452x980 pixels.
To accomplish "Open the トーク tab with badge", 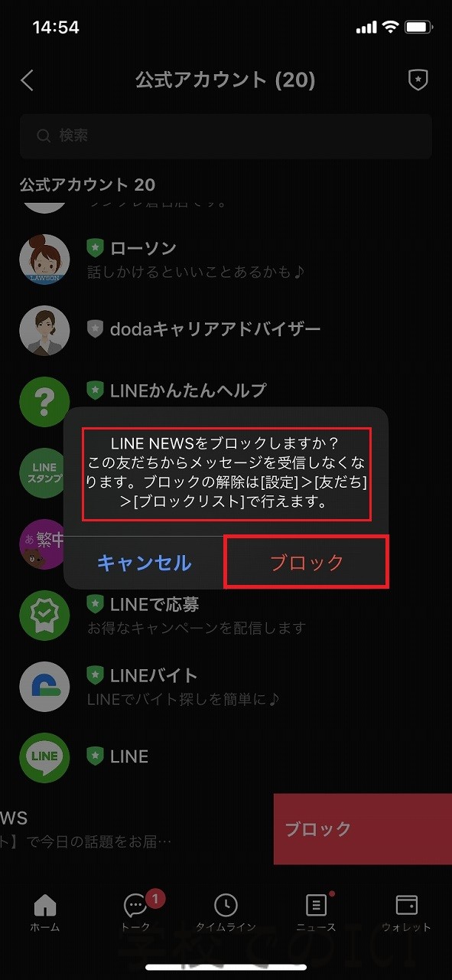I will [x=136, y=912].
